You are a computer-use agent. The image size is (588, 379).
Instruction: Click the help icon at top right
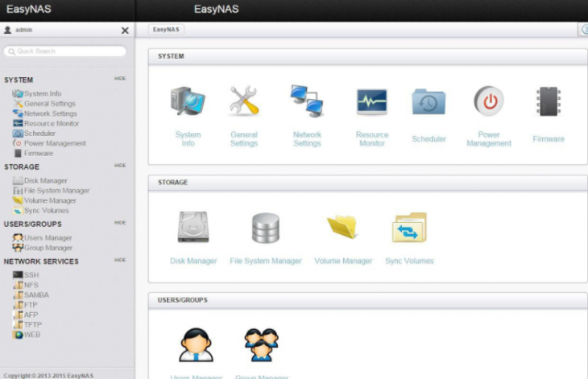tap(584, 29)
